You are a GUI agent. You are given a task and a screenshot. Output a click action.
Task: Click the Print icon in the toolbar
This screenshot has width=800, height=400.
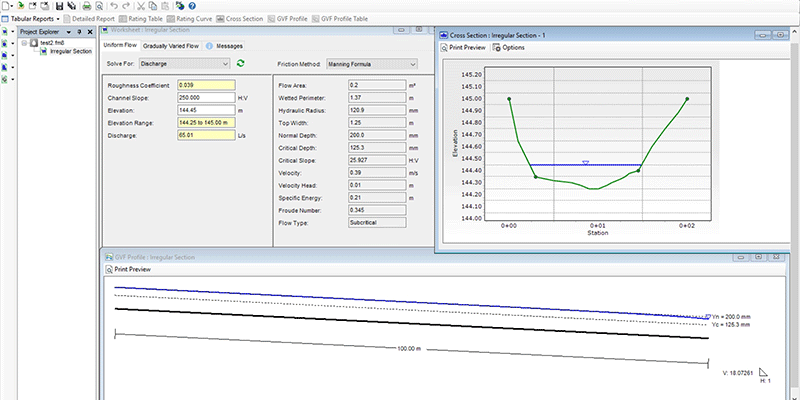[x=87, y=6]
